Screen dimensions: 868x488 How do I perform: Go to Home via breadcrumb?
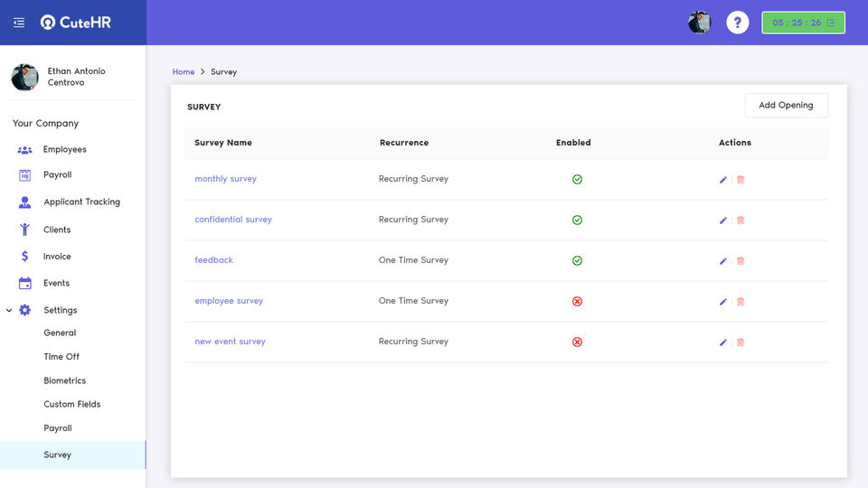184,71
